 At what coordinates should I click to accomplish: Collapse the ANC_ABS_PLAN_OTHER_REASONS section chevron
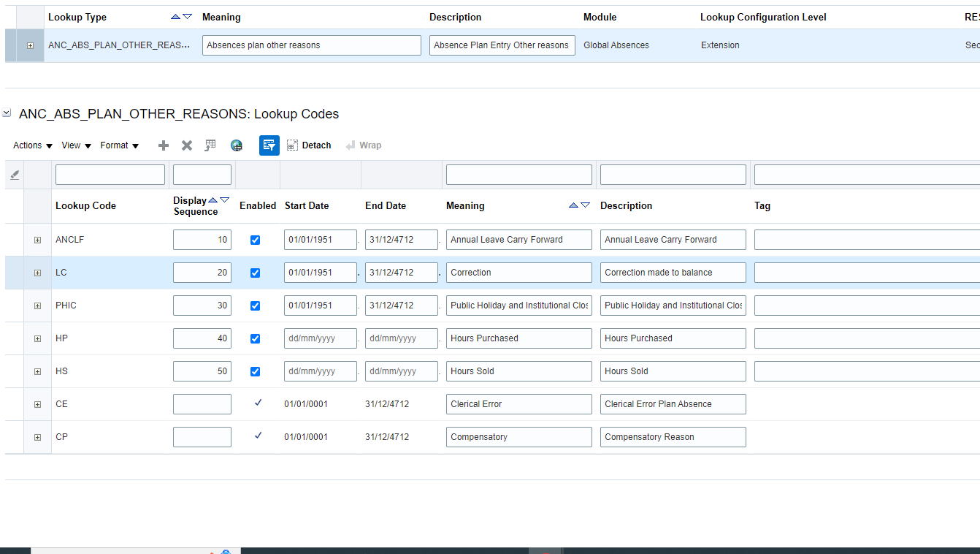click(x=7, y=113)
